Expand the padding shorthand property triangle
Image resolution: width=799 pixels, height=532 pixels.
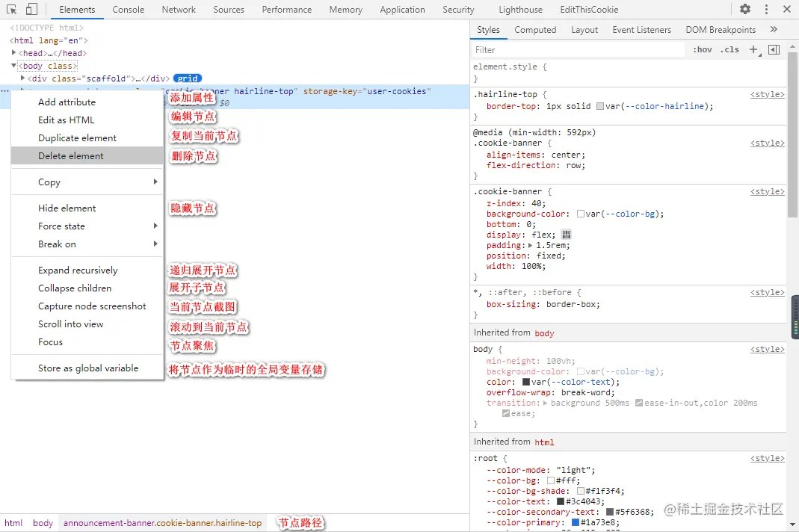530,245
